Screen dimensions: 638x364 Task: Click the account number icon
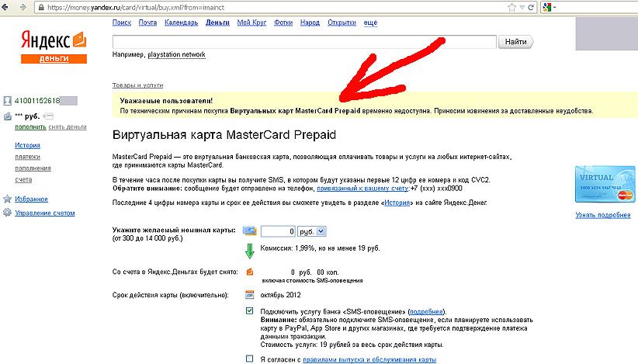coord(7,100)
